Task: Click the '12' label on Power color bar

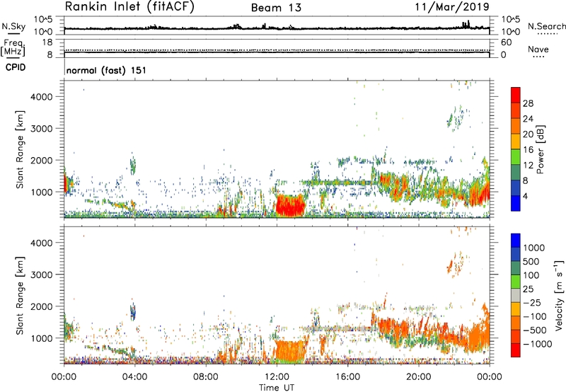Action: (x=528, y=166)
